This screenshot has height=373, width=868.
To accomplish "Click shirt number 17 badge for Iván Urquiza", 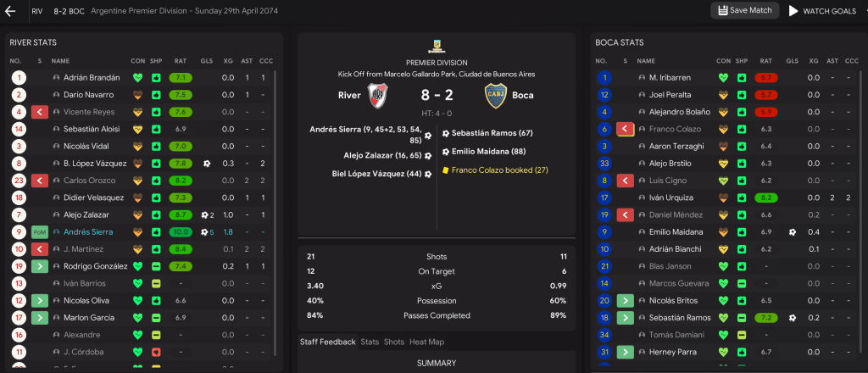I will point(604,198).
